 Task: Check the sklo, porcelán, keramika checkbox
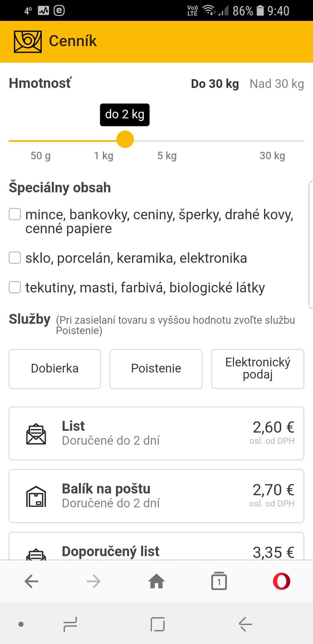[15, 258]
